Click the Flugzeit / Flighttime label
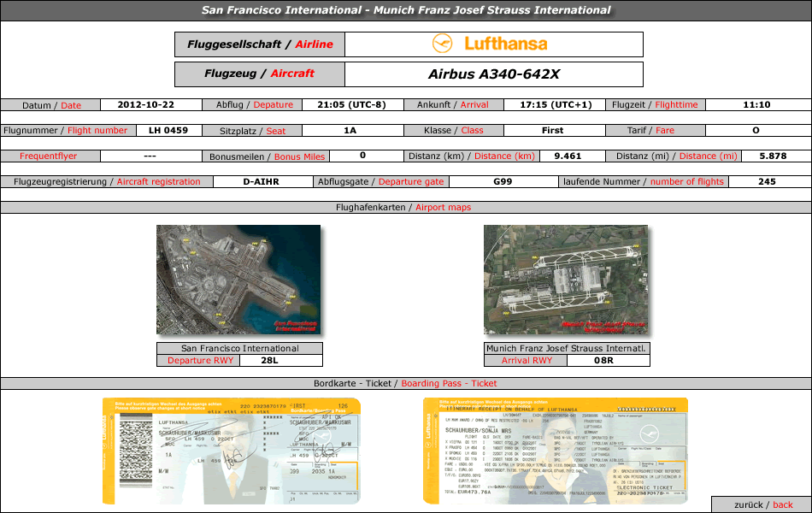Viewport: 812px width, 513px height. [x=655, y=104]
